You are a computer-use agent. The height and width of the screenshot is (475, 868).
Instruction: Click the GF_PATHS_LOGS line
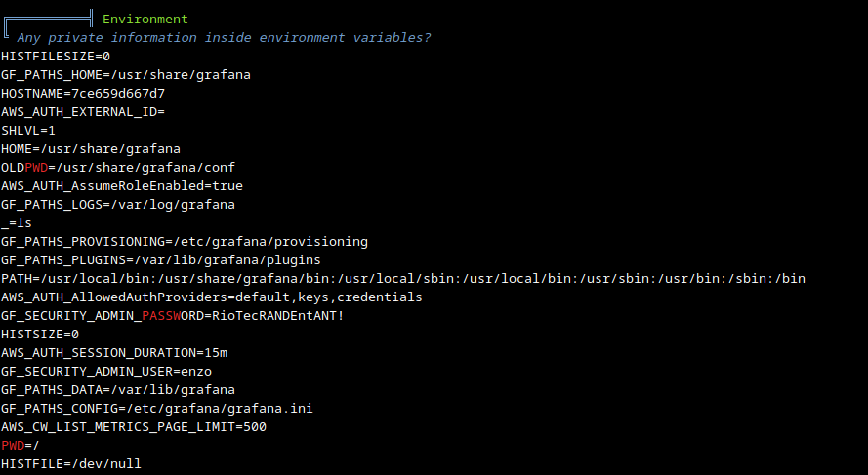point(117,204)
